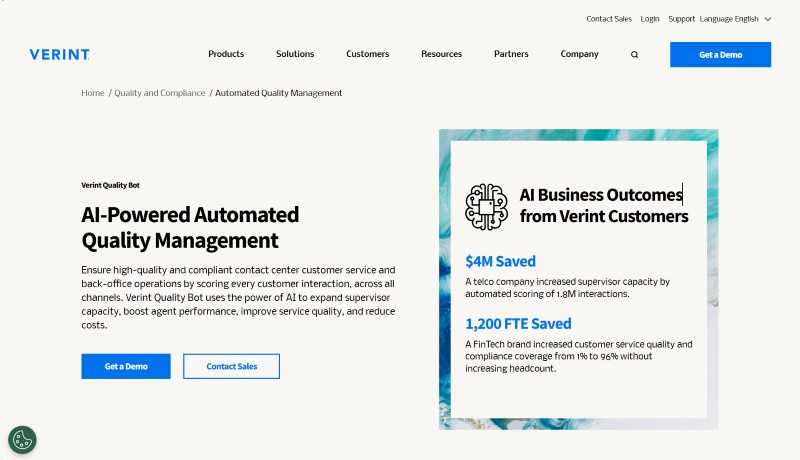
Task: Open the Customers menu
Action: (367, 54)
